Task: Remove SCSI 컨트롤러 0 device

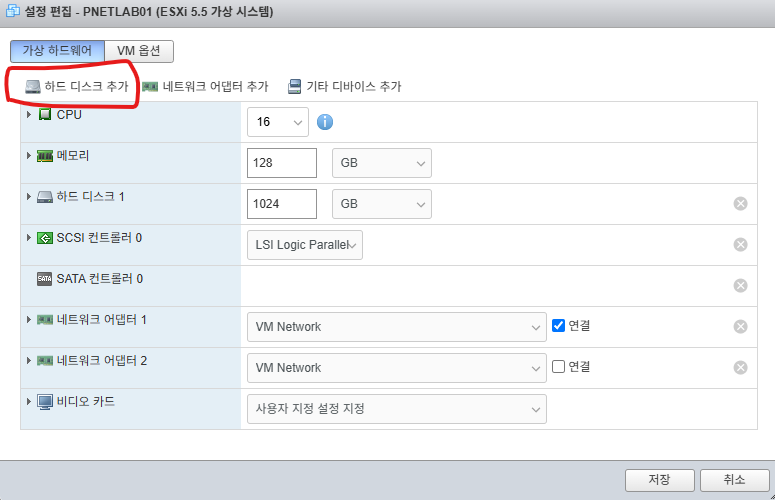Action: pyautogui.click(x=740, y=245)
